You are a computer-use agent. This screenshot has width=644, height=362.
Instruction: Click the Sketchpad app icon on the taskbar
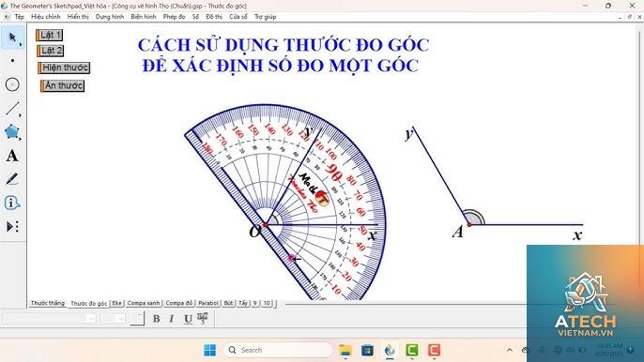(x=390, y=350)
